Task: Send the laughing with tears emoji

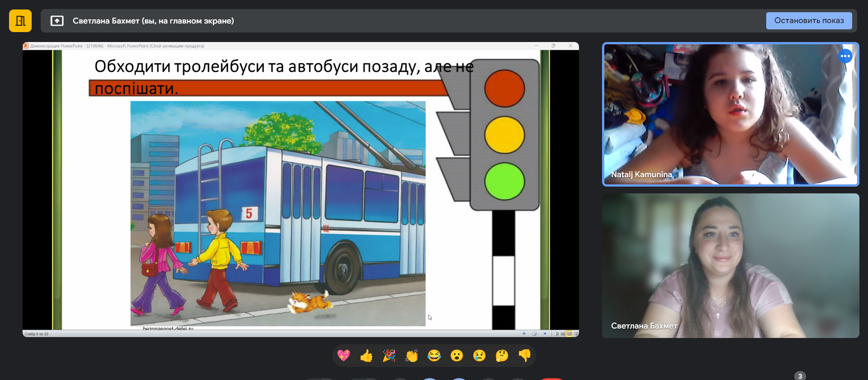Action: 434,356
